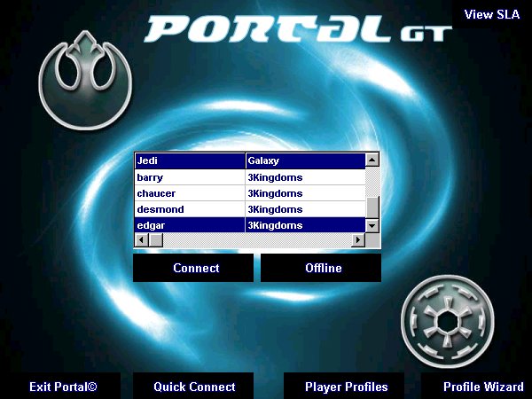Viewport: 532px width, 399px height.
Task: Open Player Profiles
Action: point(346,387)
